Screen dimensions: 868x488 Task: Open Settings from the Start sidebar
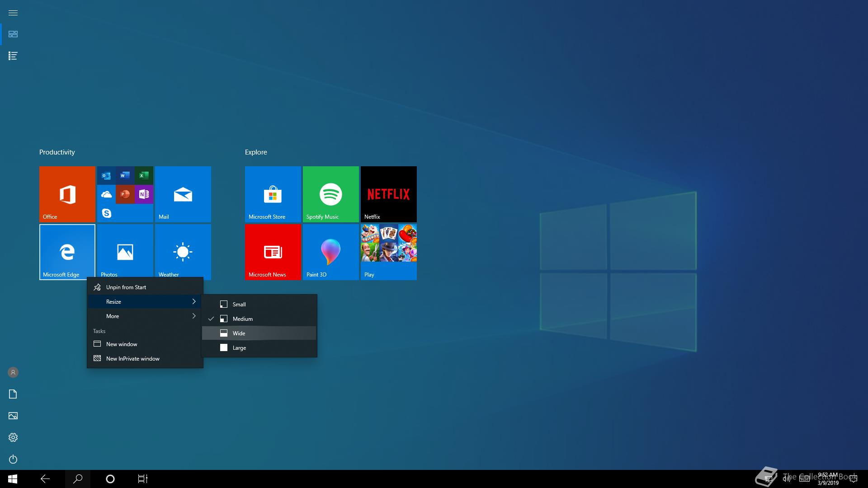tap(13, 437)
